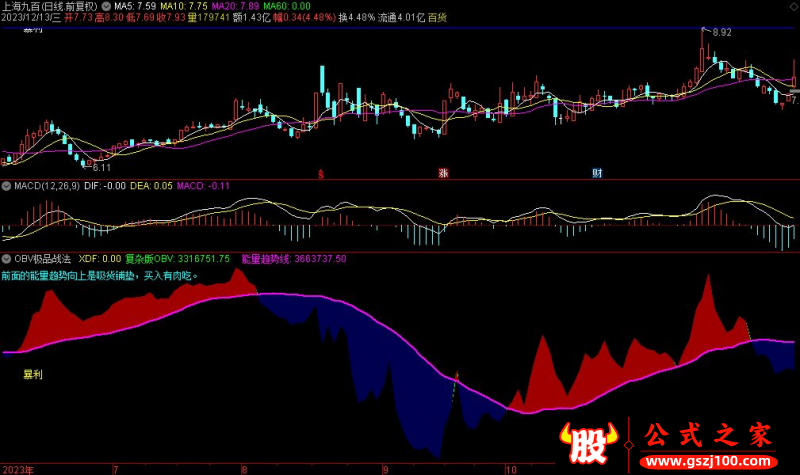Click the 8.92 high price label
800x475 pixels.
(722, 33)
